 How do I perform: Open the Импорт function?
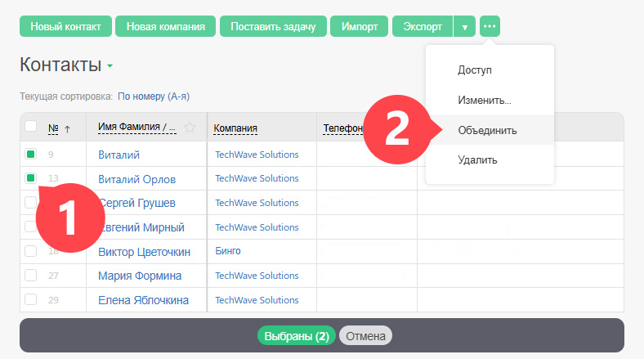pos(360,26)
